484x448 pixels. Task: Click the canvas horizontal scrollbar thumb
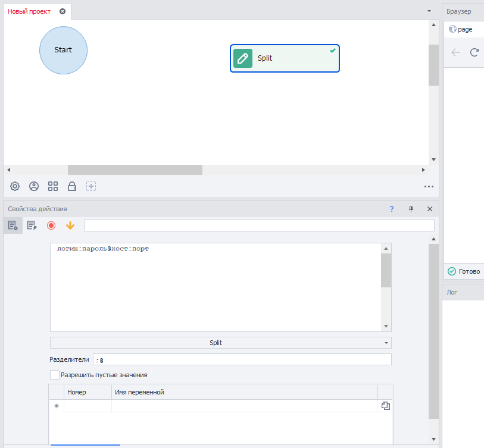[135, 170]
